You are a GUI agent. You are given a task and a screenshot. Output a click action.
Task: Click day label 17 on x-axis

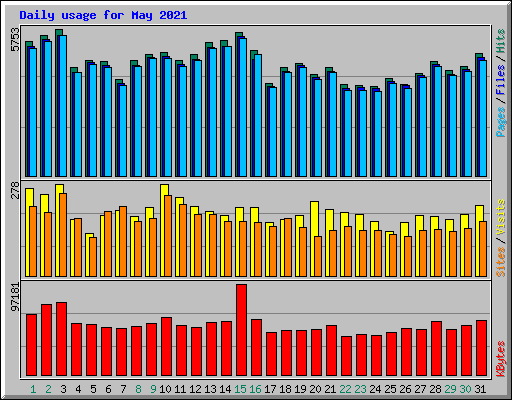point(270,389)
